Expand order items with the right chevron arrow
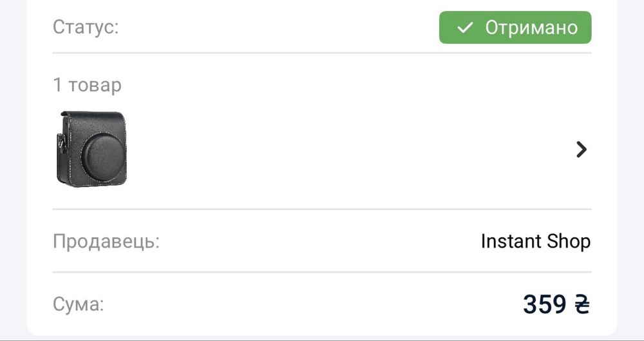This screenshot has width=644, height=341. [x=581, y=150]
